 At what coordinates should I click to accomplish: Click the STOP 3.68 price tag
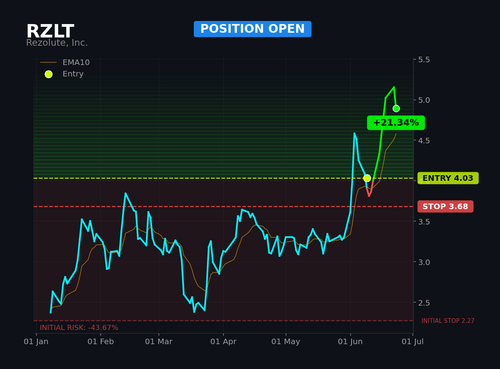pyautogui.click(x=445, y=206)
